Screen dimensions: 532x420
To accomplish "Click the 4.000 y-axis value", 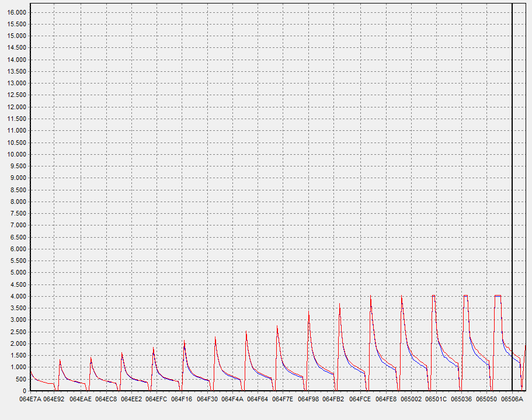I will click(x=18, y=297).
